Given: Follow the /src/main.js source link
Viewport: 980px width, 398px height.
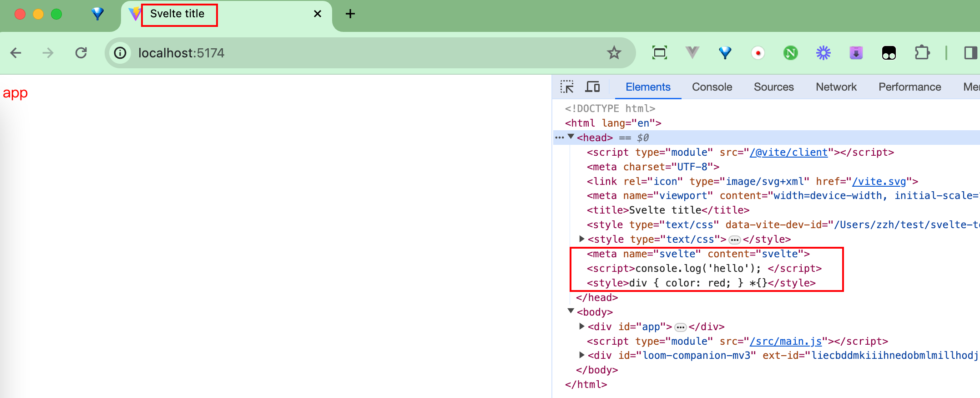Looking at the screenshot, I should coord(785,341).
